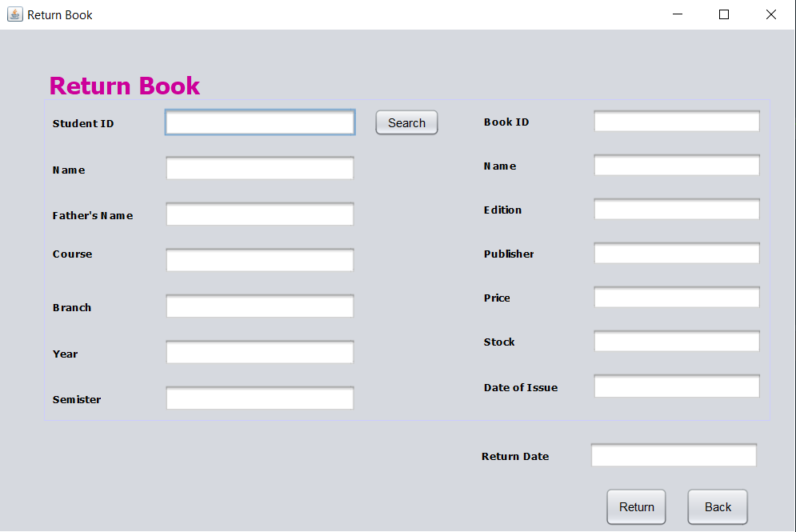
Task: Click the Book ID field
Action: click(676, 122)
